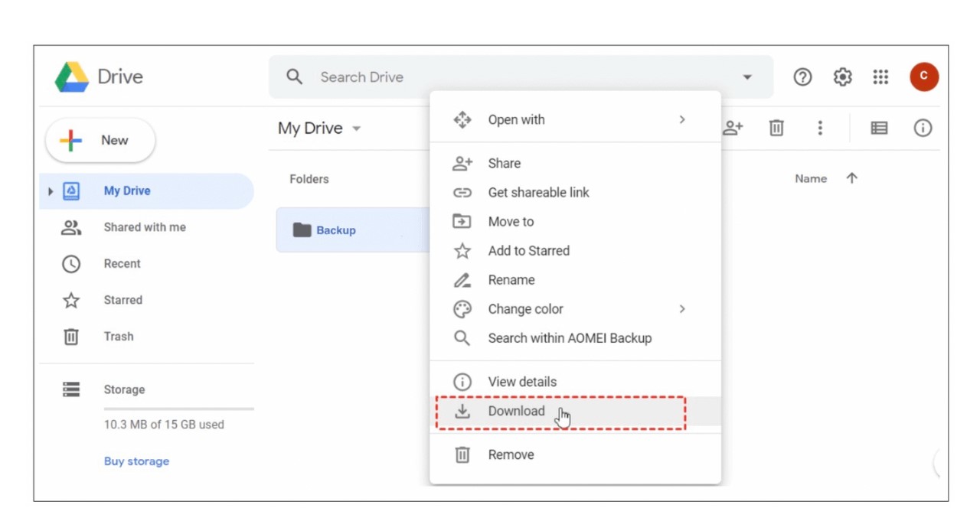Expand the My Drive sidebar tree
This screenshot has width=980, height=521.
click(x=50, y=190)
